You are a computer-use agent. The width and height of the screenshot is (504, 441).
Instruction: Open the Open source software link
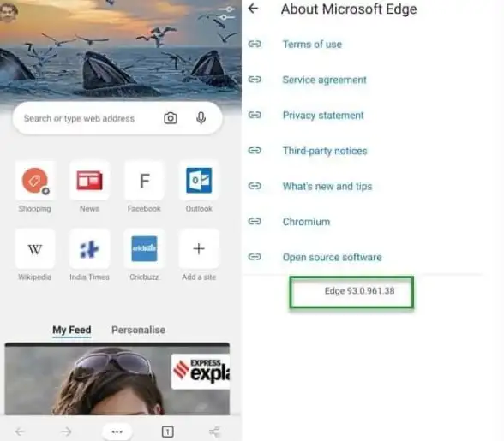332,257
